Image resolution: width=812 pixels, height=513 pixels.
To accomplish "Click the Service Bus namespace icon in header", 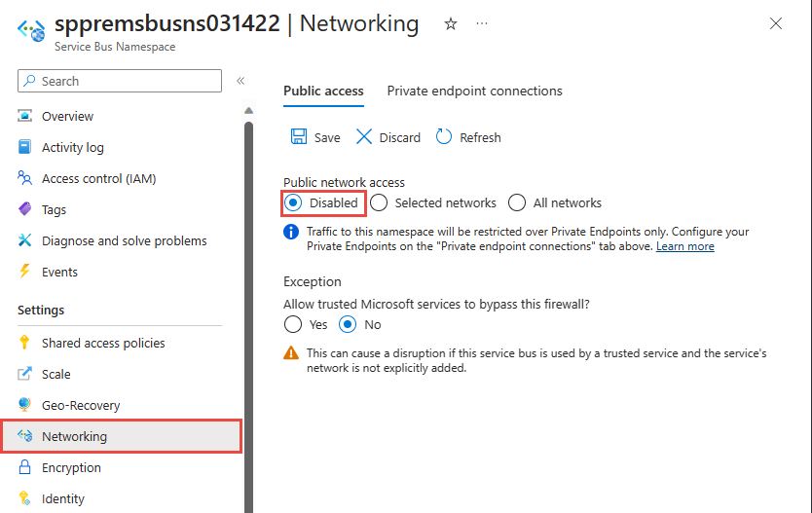I will coord(31,30).
